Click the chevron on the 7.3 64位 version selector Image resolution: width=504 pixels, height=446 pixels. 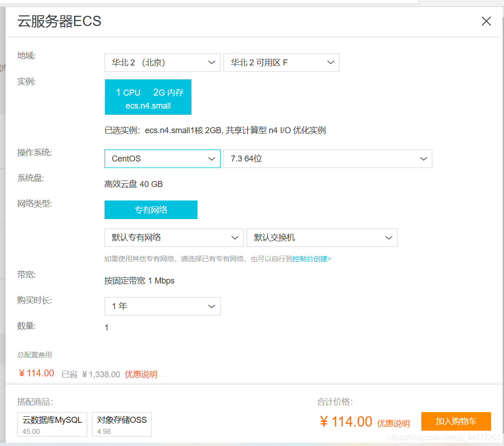pyautogui.click(x=423, y=159)
